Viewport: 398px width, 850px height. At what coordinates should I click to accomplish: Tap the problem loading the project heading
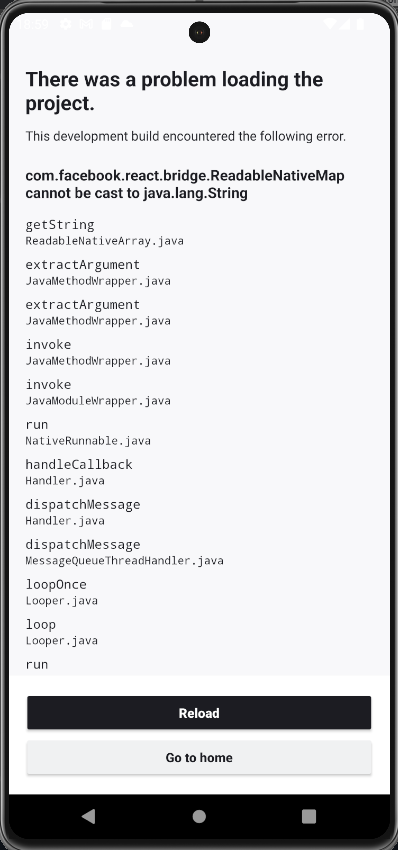tap(174, 92)
